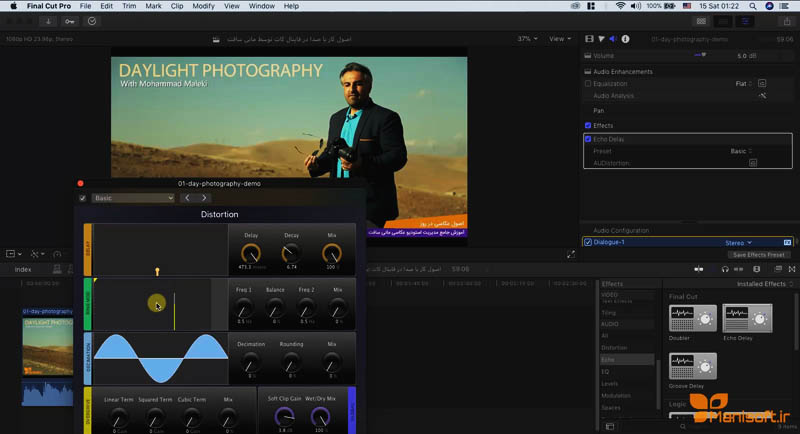This screenshot has height=434, width=800.
Task: Open the Stereo channel dropdown
Action: pyautogui.click(x=738, y=243)
